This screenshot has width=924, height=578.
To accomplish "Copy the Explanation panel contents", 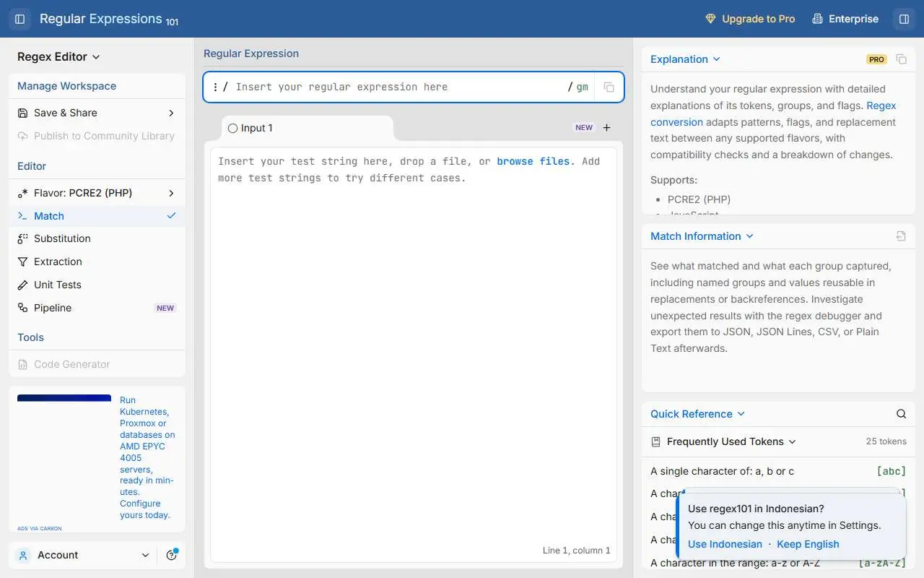I will point(901,59).
